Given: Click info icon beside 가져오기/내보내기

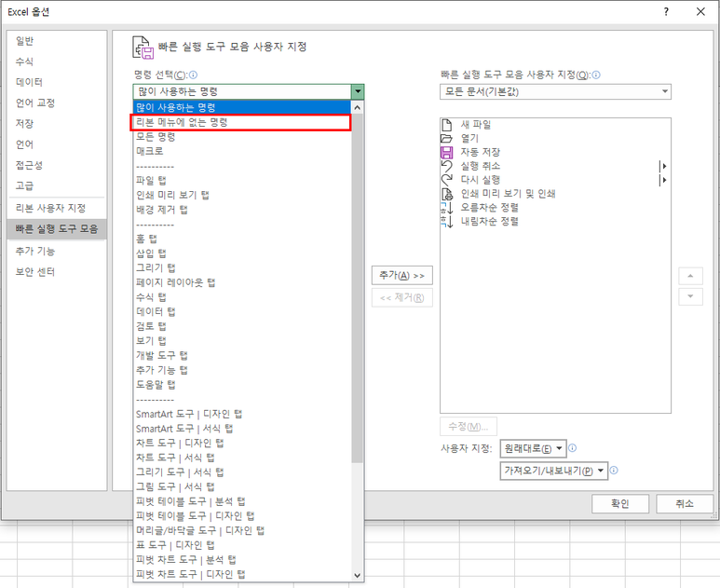Looking at the screenshot, I should pos(614,470).
